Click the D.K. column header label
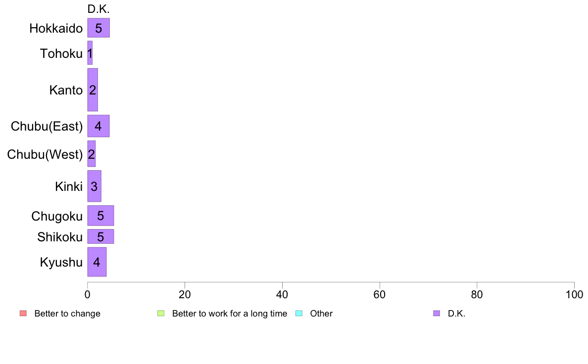The width and height of the screenshot is (588, 364). pos(98,9)
